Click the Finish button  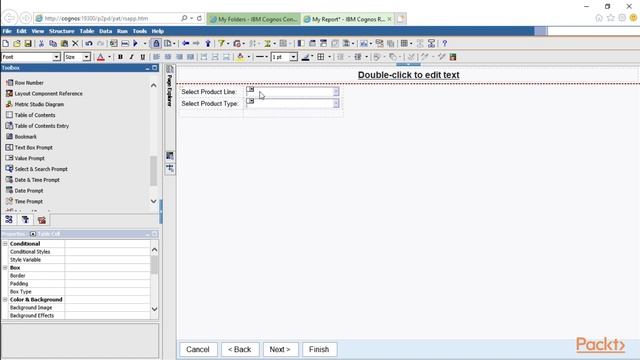319,349
